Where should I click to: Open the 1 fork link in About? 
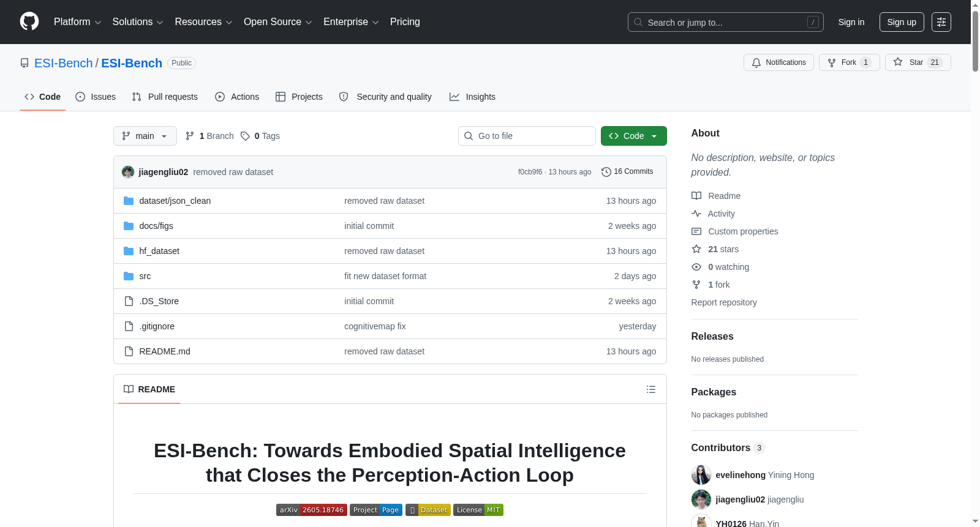[719, 285]
